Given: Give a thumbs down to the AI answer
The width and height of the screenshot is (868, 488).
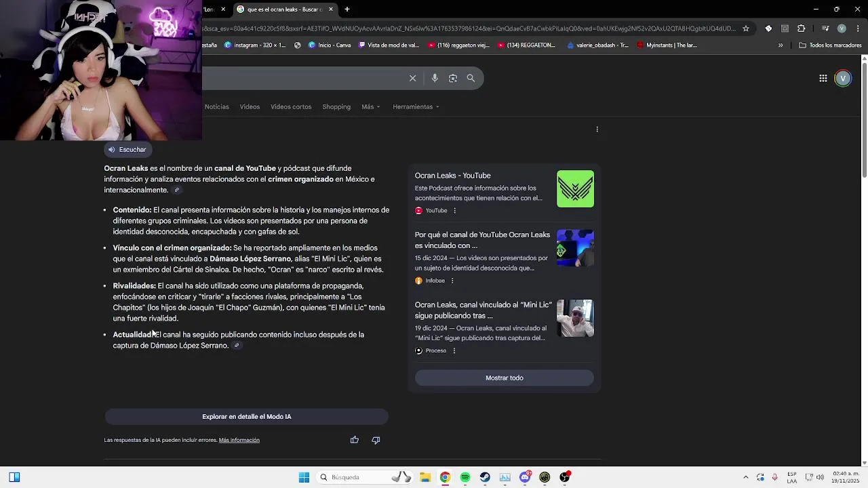Looking at the screenshot, I should [376, 440].
